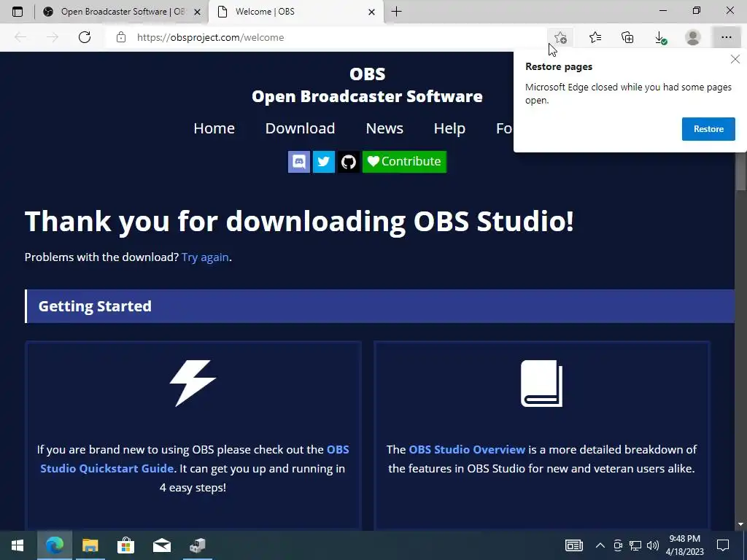This screenshot has height=560, width=747.
Task: Open the Download nav link
Action: pos(300,128)
